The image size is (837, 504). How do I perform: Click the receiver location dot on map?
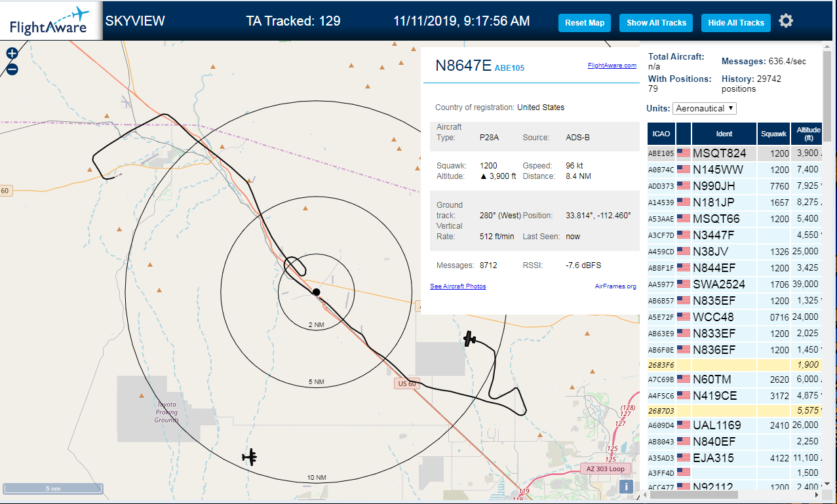(316, 292)
